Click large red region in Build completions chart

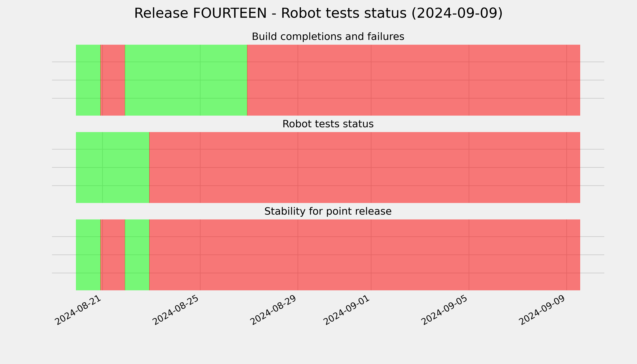(413, 80)
